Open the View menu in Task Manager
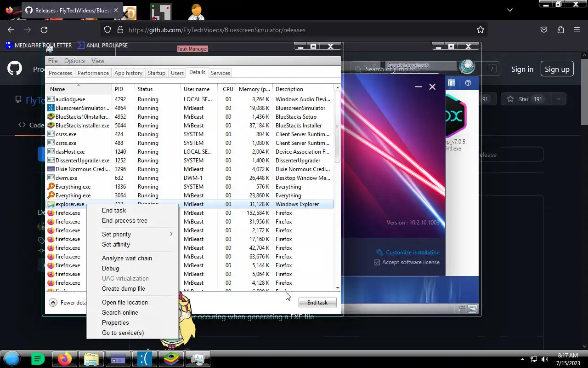 pyautogui.click(x=98, y=61)
